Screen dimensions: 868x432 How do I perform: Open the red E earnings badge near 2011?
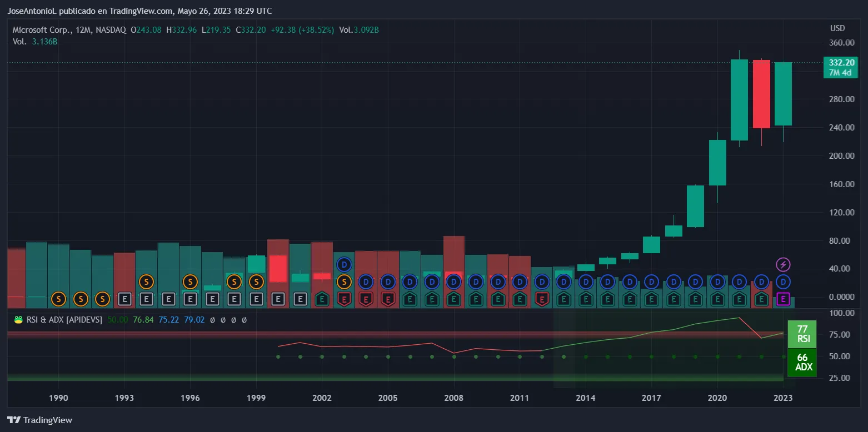(x=542, y=299)
